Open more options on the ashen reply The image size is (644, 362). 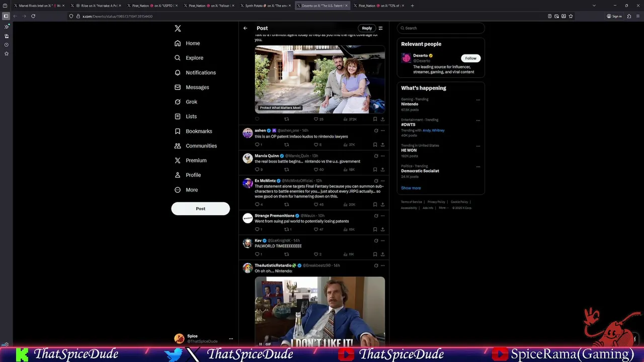(x=382, y=131)
